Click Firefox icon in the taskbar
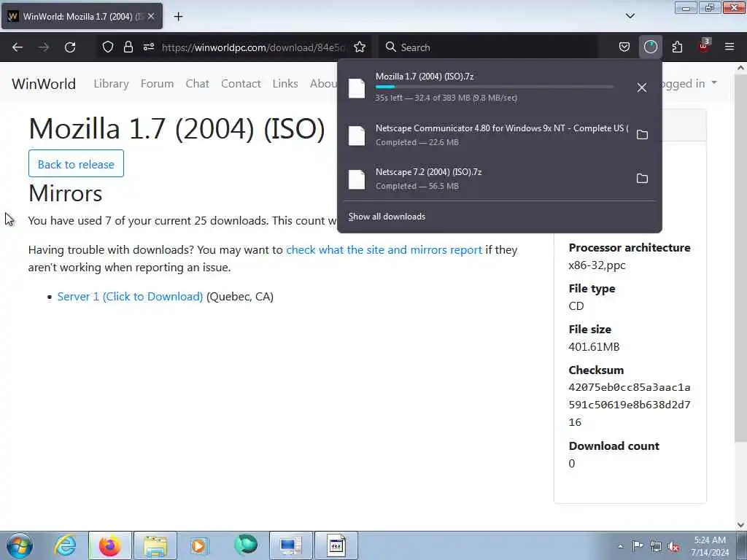 coord(109,545)
